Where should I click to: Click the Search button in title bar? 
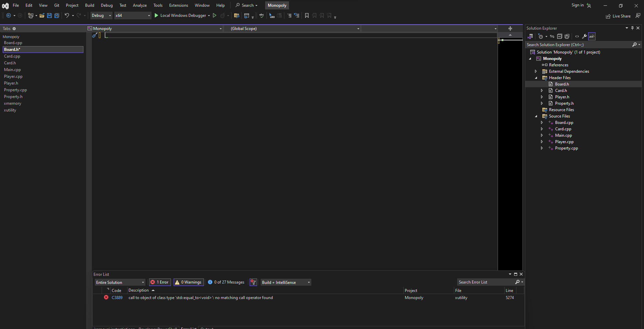point(247,5)
